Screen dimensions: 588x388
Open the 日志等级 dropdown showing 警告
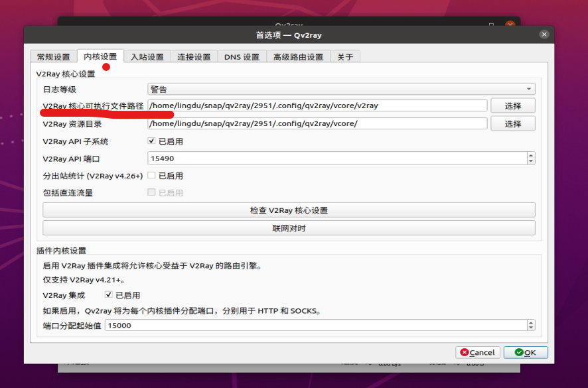click(341, 90)
